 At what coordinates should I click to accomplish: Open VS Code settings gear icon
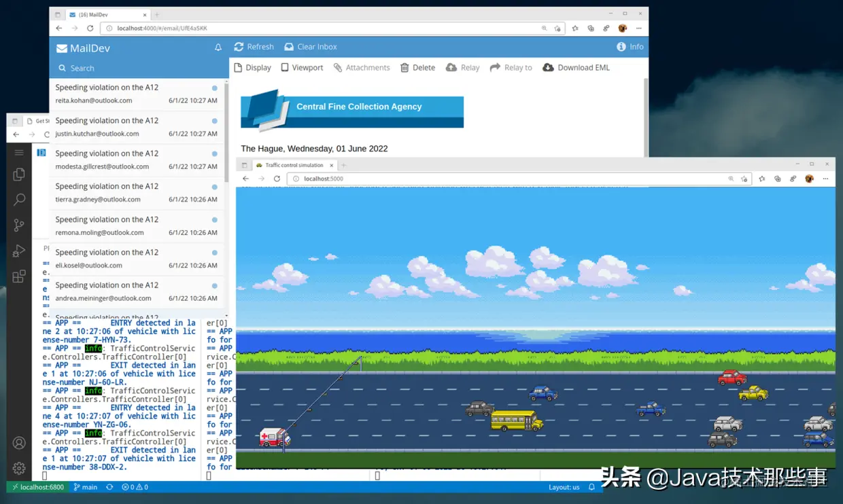click(x=18, y=468)
